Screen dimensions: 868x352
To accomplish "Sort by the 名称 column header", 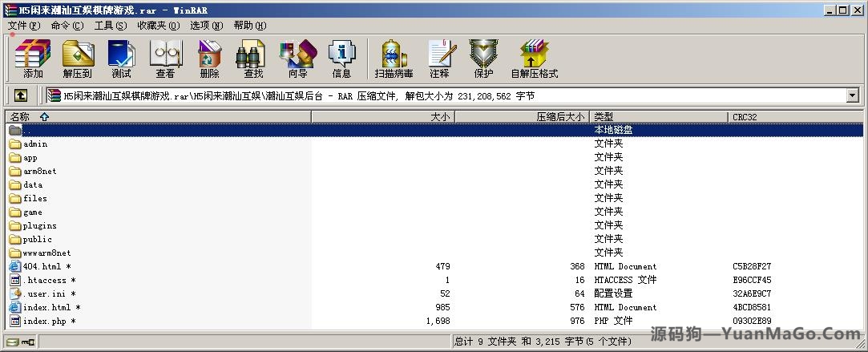I will (159, 117).
